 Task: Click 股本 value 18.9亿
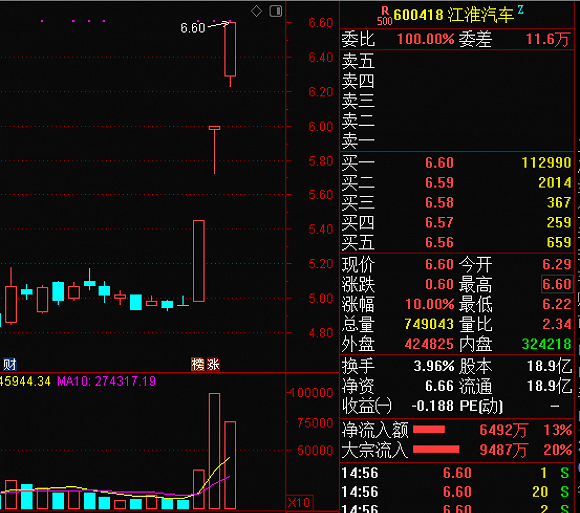click(549, 366)
